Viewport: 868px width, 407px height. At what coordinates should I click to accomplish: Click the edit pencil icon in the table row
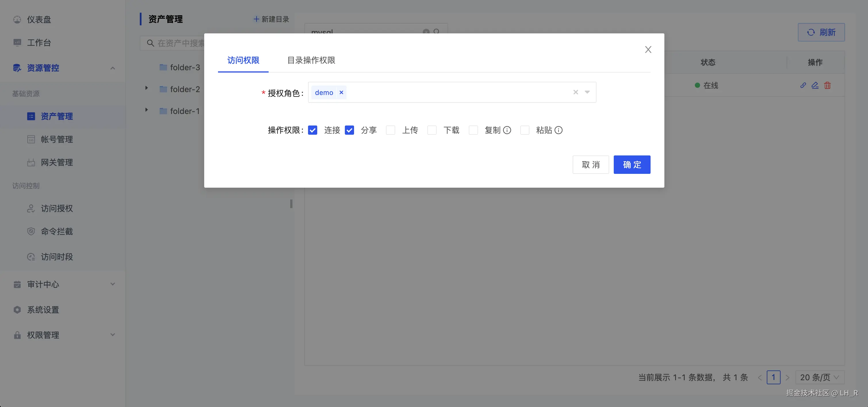pos(815,85)
